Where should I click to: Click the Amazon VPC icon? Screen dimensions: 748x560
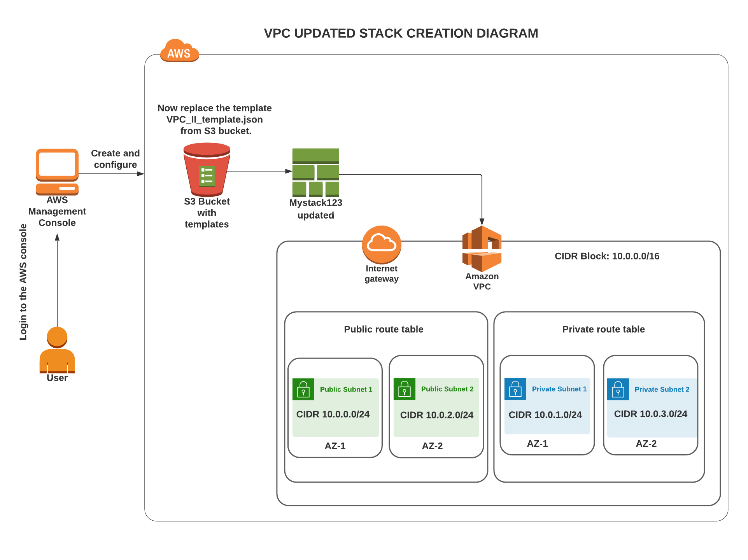pyautogui.click(x=482, y=249)
